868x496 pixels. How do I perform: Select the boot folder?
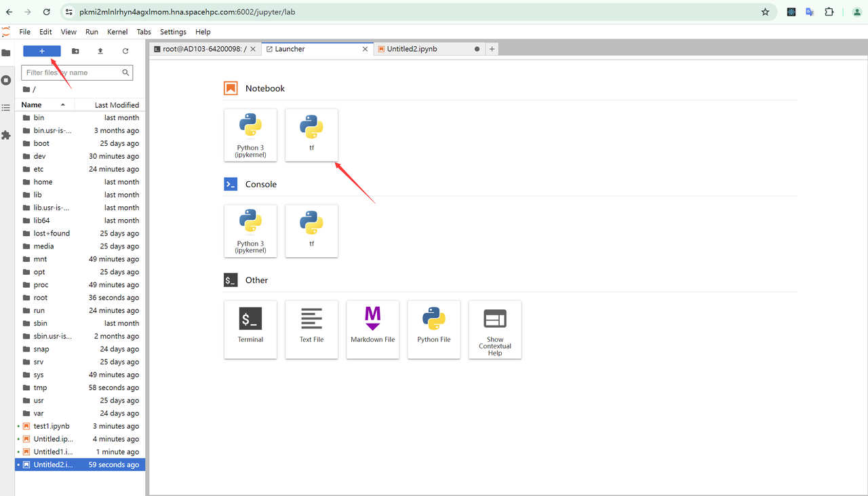[x=80, y=143]
